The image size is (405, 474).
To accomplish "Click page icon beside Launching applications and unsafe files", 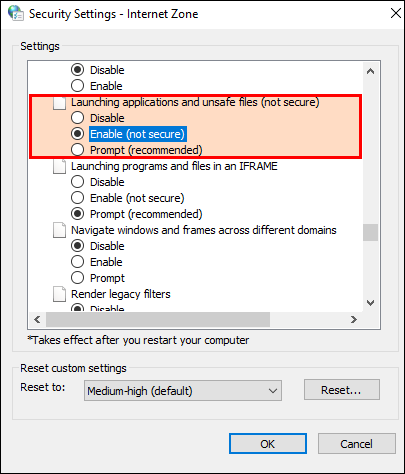I will click(59, 102).
